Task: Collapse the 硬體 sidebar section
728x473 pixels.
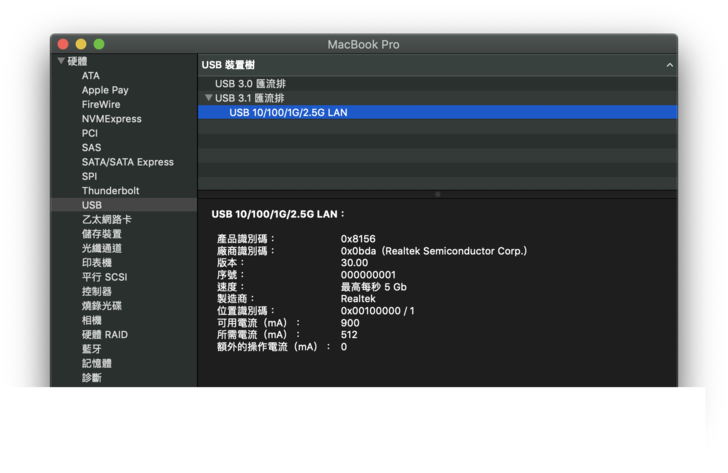Action: pos(60,61)
